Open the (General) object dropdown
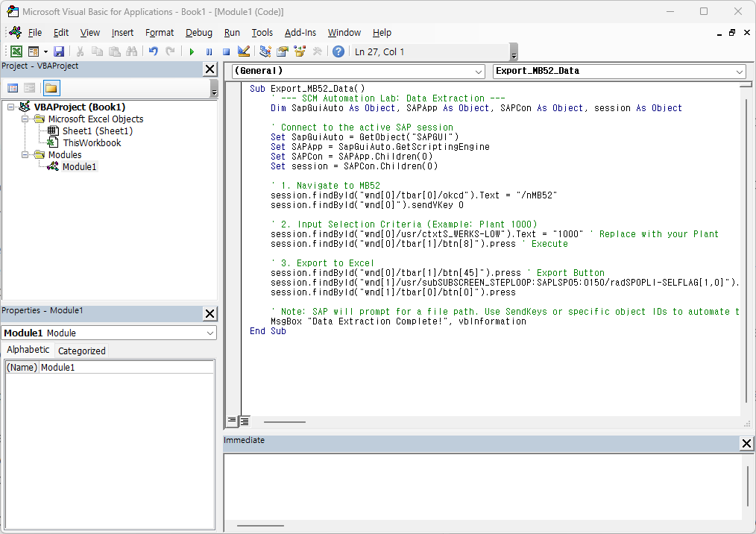 478,71
